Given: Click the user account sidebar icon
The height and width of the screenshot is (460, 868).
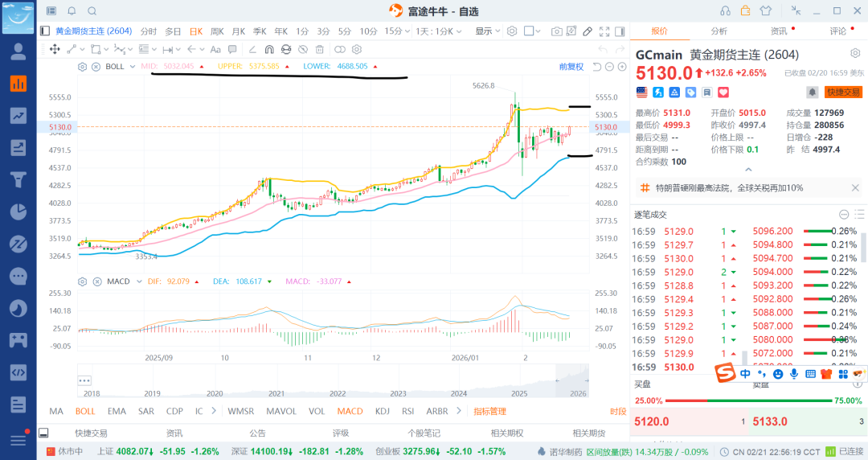Looking at the screenshot, I should (x=18, y=51).
